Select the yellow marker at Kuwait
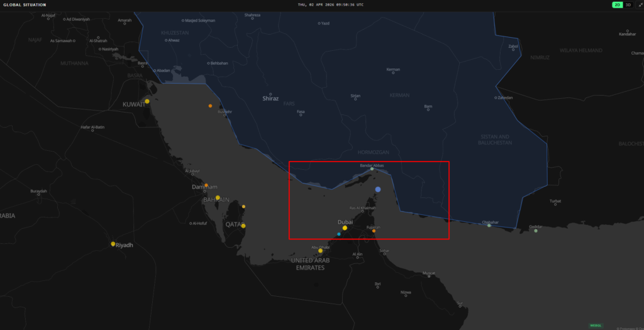This screenshot has width=644, height=330. (147, 101)
